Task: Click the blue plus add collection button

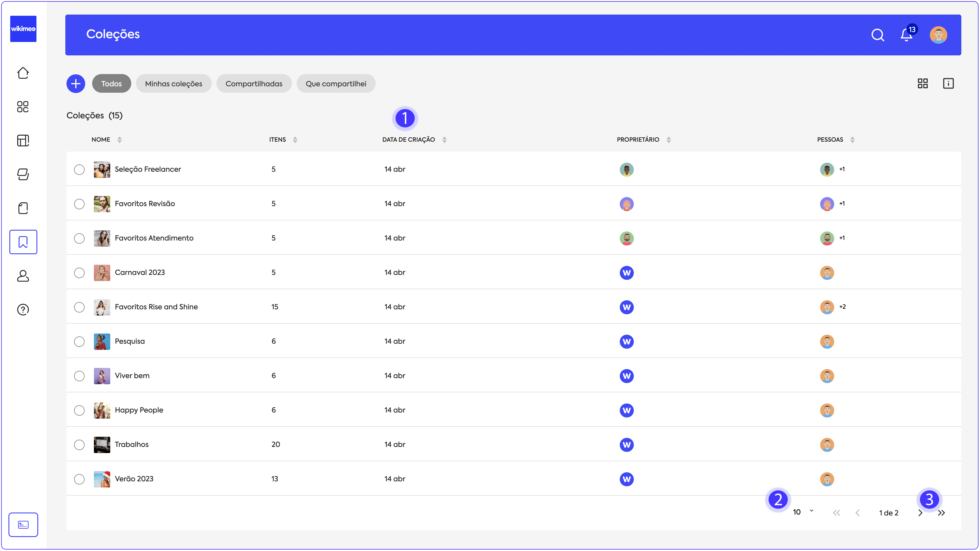Action: point(76,83)
